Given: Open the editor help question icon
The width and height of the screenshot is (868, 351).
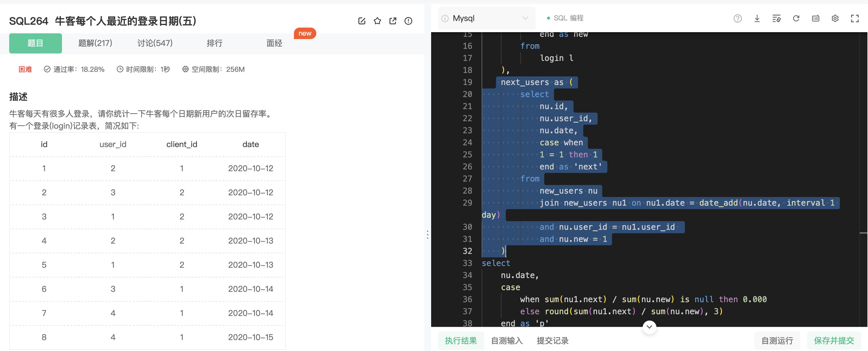Looking at the screenshot, I should [737, 18].
